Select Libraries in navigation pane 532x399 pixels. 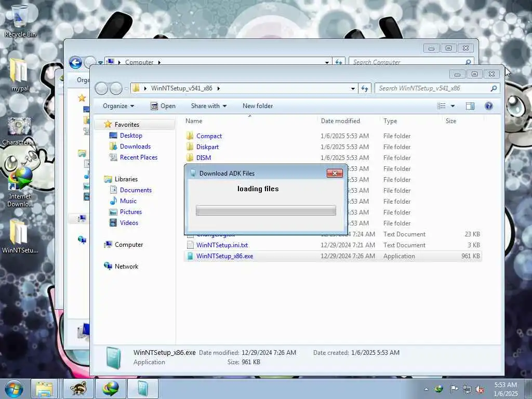[x=126, y=179]
